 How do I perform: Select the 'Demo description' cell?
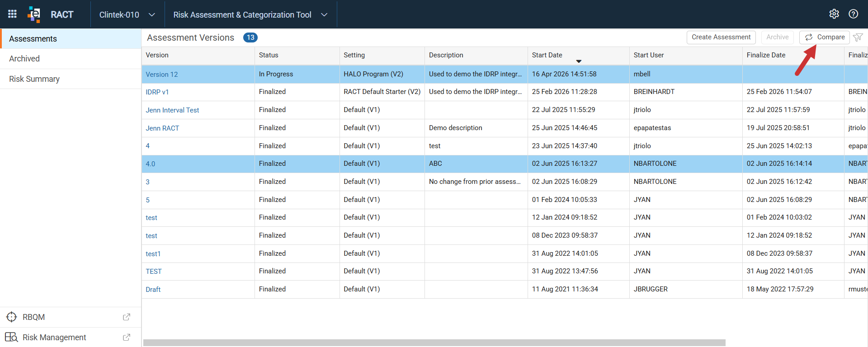coord(476,128)
